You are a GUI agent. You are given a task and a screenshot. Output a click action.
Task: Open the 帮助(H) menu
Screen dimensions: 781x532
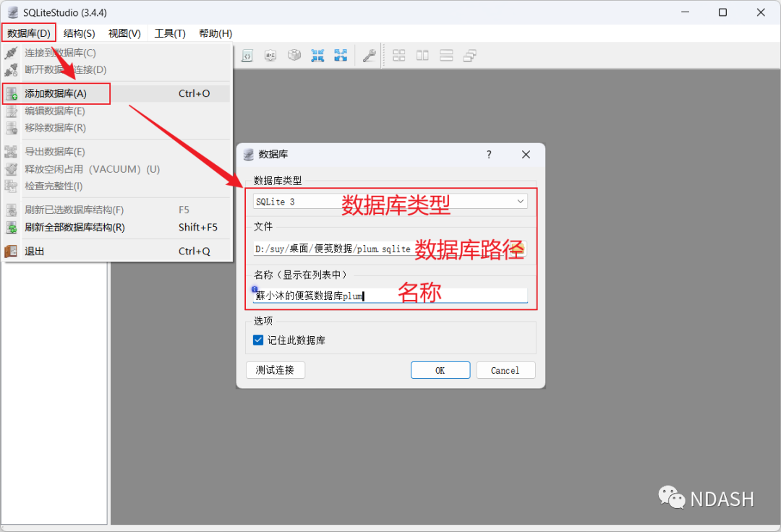[215, 33]
